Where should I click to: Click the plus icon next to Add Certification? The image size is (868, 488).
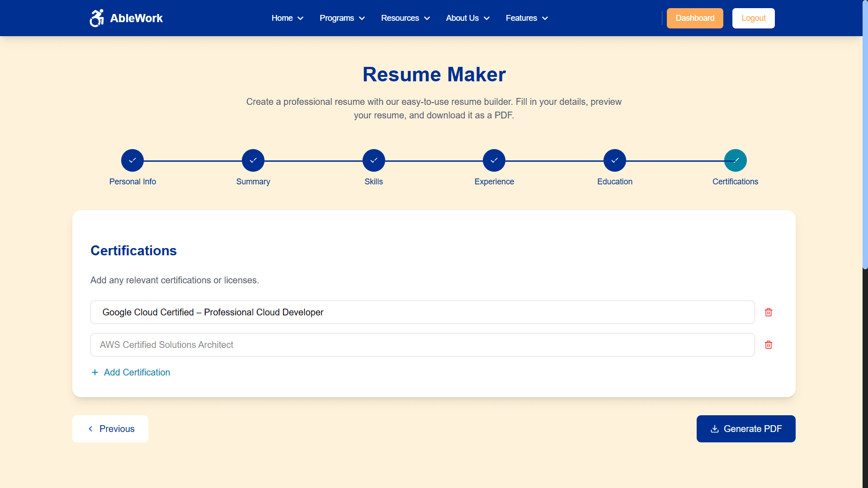pyautogui.click(x=94, y=372)
